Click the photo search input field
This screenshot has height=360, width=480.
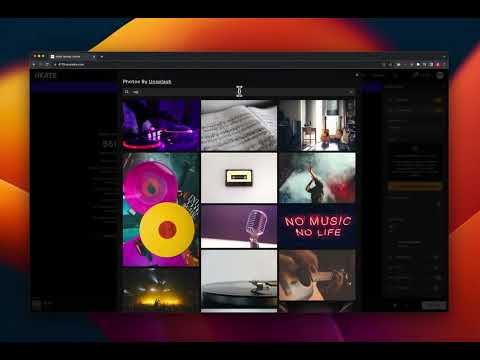click(238, 92)
